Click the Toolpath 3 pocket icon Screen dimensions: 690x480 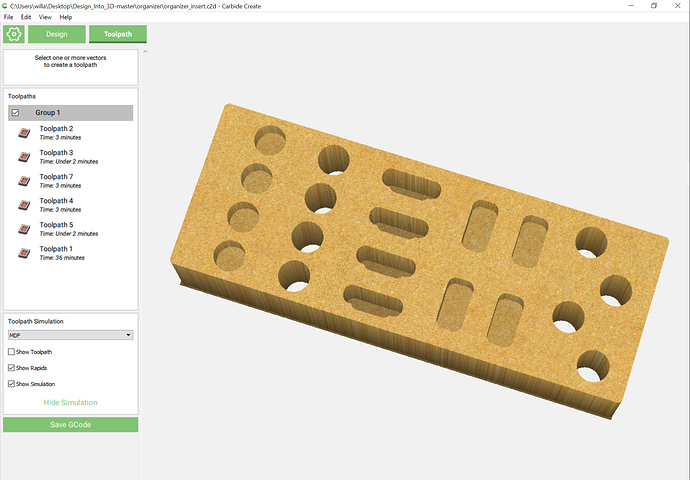[24, 157]
